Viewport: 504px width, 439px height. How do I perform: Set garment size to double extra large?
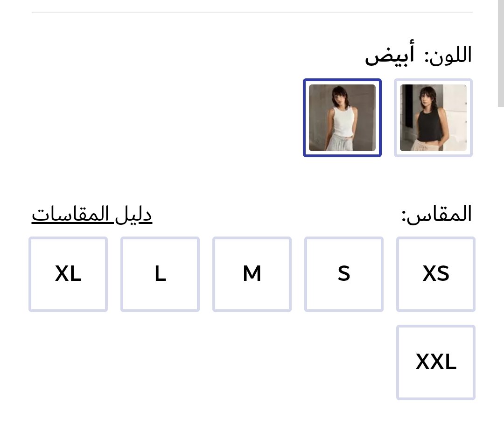pyautogui.click(x=436, y=362)
